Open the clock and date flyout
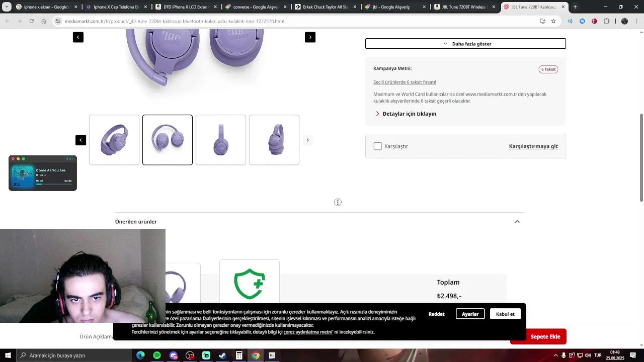 pyautogui.click(x=615, y=355)
